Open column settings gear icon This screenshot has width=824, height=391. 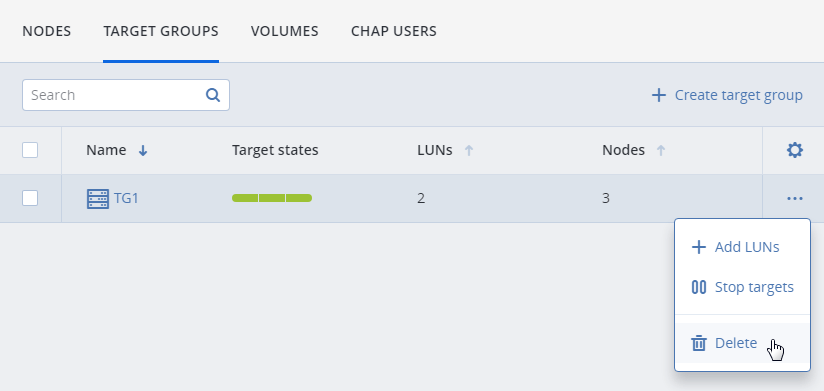[x=795, y=150]
